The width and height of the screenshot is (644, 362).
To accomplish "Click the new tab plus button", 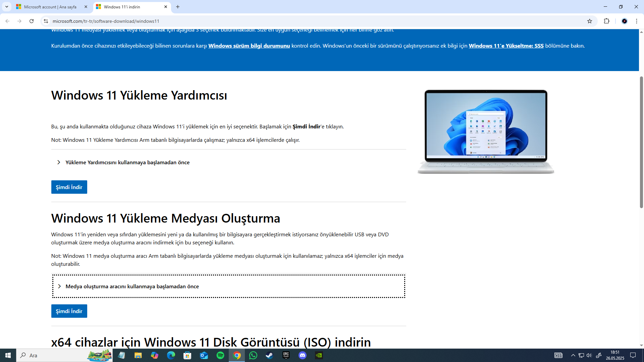I will coord(178,7).
